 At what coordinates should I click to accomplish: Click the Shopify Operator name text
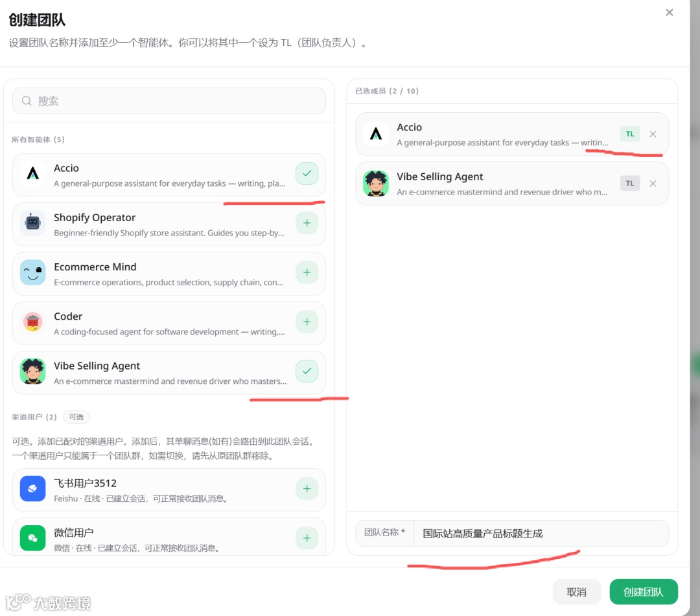[x=95, y=217]
